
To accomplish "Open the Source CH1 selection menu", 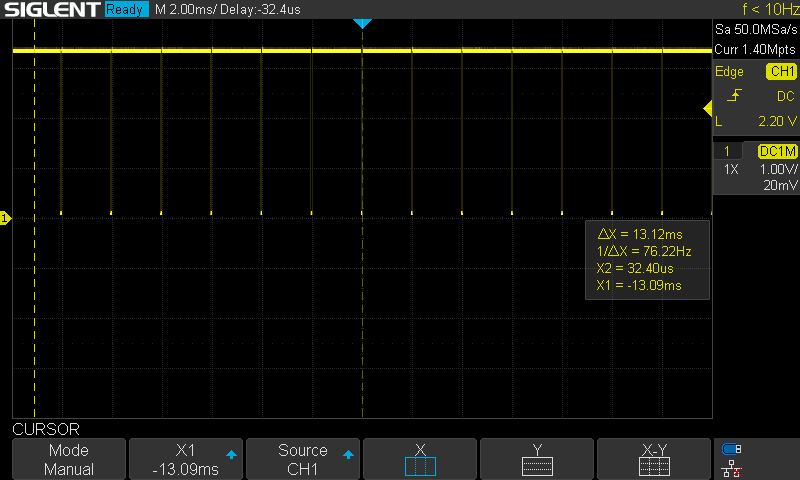I will pos(303,459).
